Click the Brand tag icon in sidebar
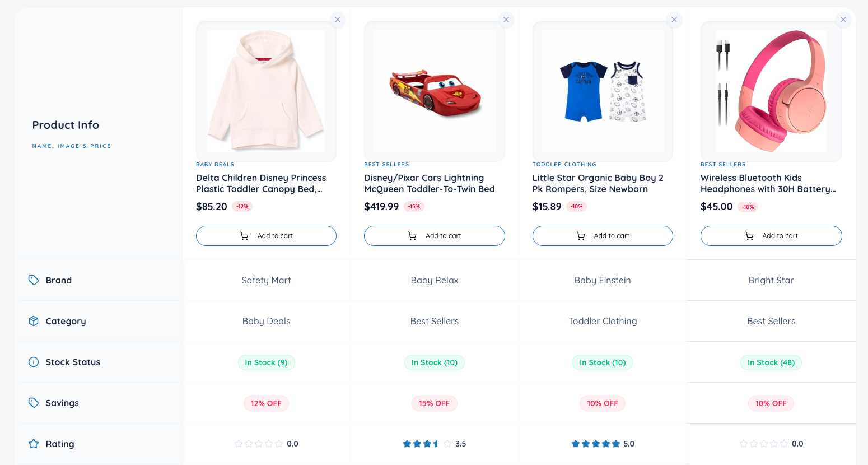Screen dimensions: 868x465 tap(34, 280)
